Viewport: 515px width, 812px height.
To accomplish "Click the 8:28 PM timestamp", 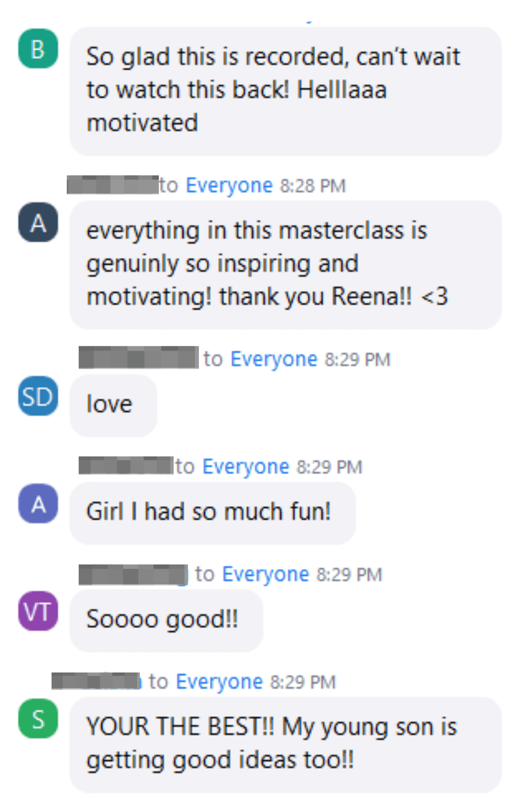I will pos(312,186).
